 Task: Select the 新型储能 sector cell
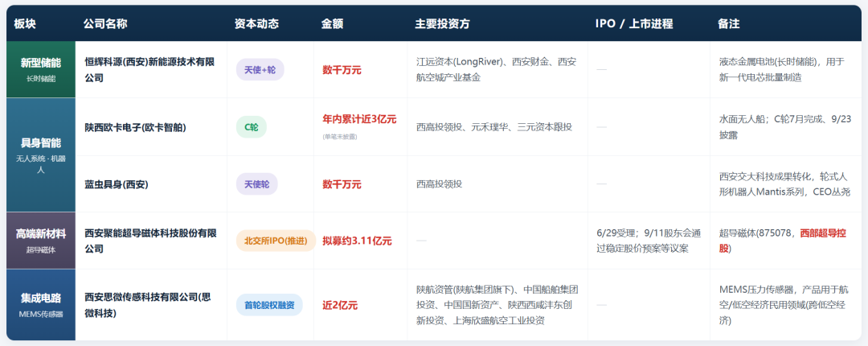(41, 69)
